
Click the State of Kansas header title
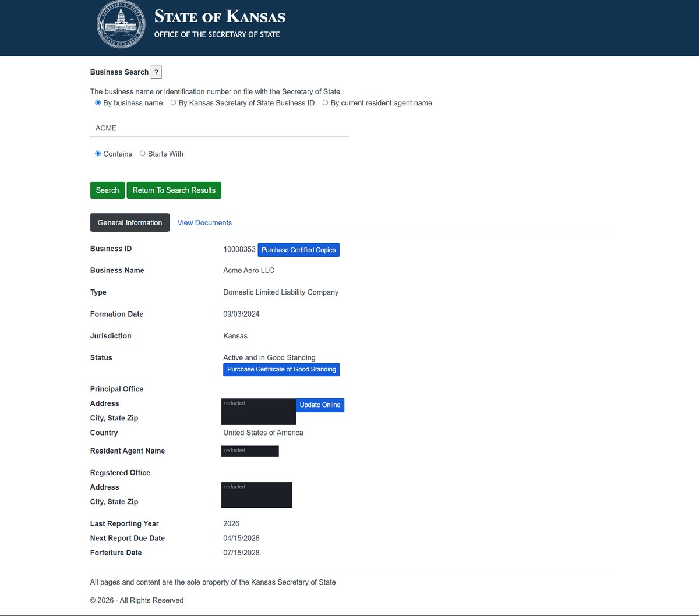[x=220, y=16]
